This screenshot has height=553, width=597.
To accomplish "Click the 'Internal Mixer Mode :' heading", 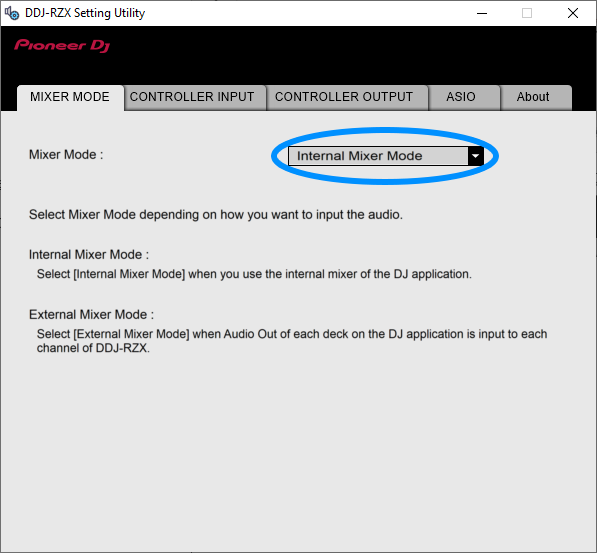I will coord(89,254).
